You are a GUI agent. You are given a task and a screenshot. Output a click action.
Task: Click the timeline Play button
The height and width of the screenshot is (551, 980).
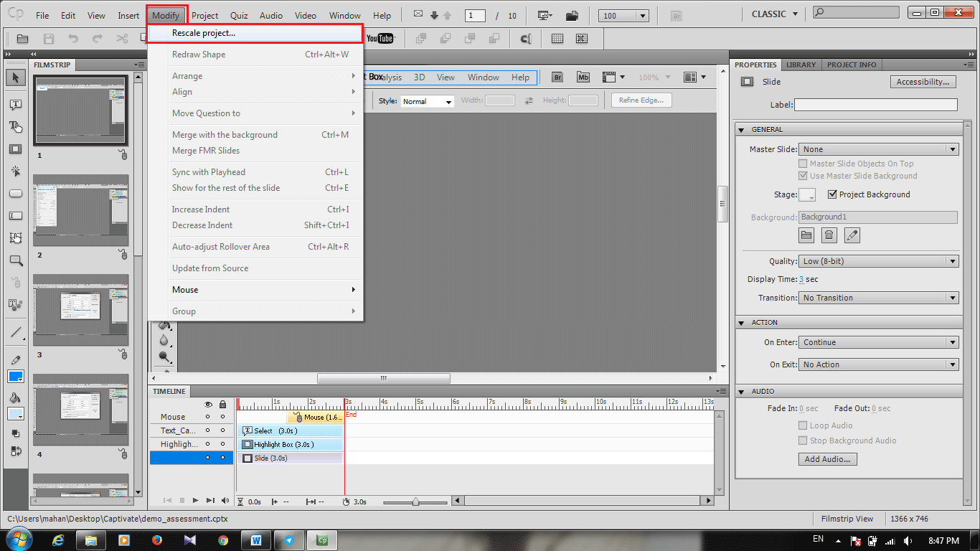point(195,501)
